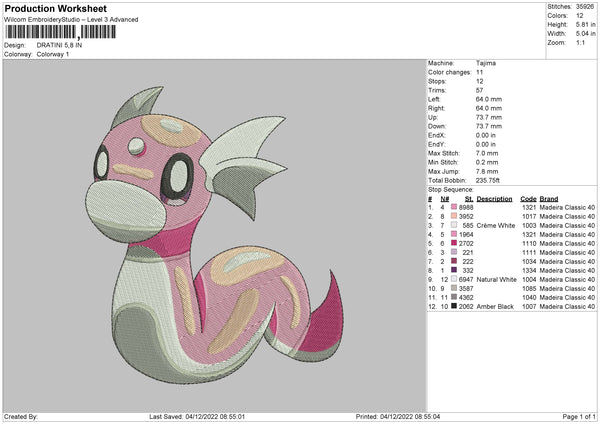
Task: Click thread code 1334
Action: click(x=529, y=271)
